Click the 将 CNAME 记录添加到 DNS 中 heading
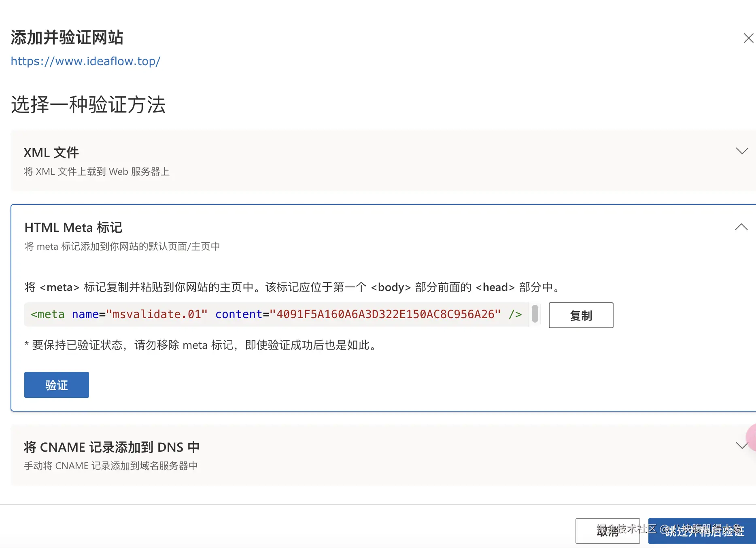Screen dimensions: 756x548 tap(112, 447)
